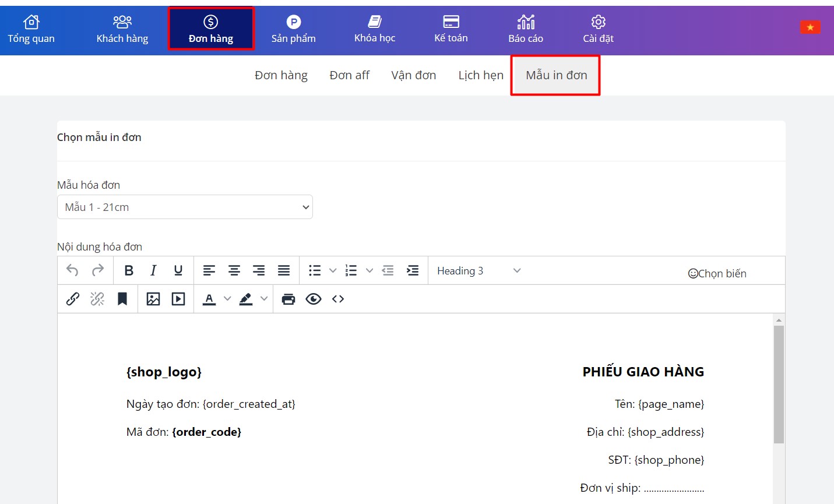Toggle bold formatting
Viewport: 834px width, 504px height.
(129, 270)
